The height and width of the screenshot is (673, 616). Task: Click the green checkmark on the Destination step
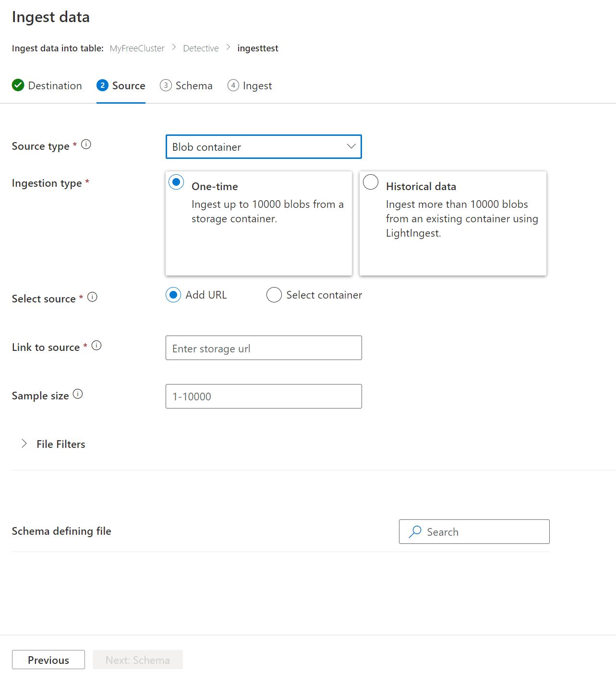click(18, 85)
